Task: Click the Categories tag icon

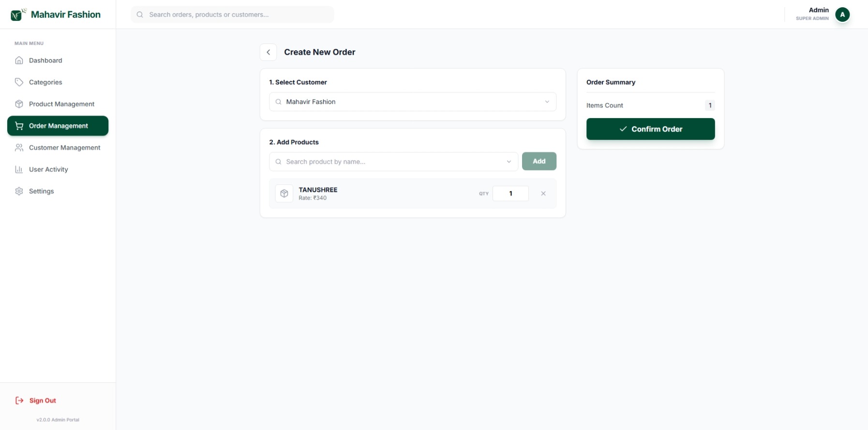Action: [x=19, y=82]
